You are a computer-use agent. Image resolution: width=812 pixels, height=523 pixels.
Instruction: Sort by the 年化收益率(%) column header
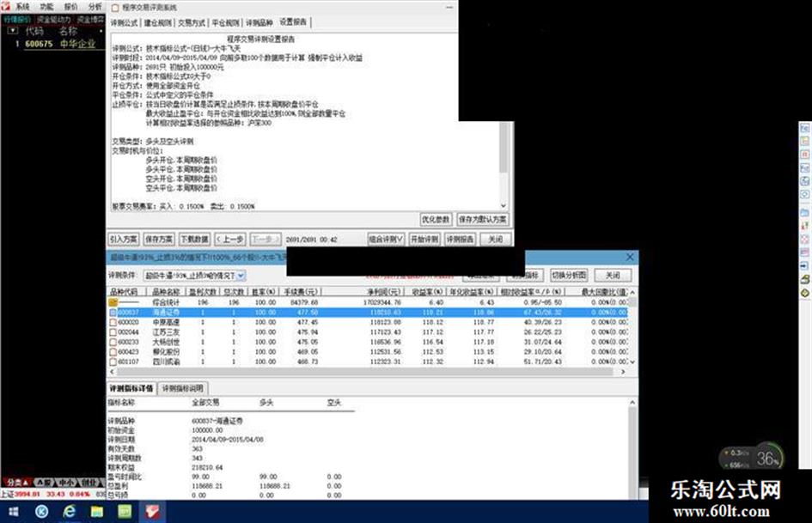[x=471, y=292]
